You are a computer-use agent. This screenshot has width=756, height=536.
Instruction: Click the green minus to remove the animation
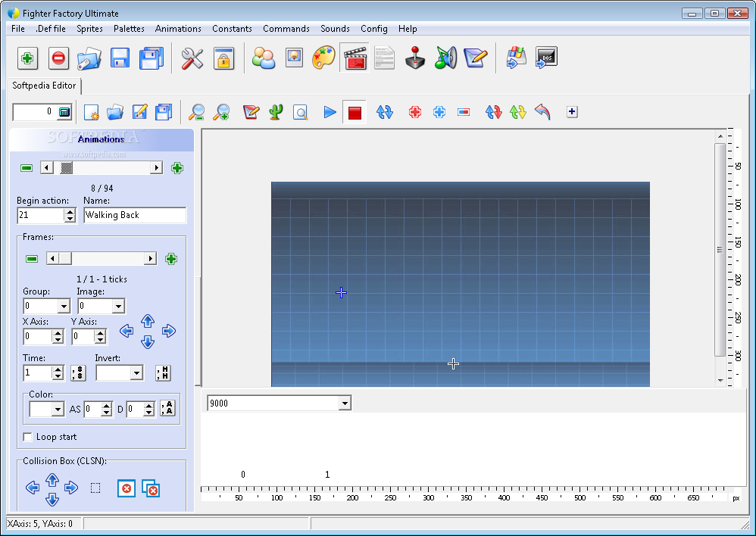pyautogui.click(x=27, y=168)
